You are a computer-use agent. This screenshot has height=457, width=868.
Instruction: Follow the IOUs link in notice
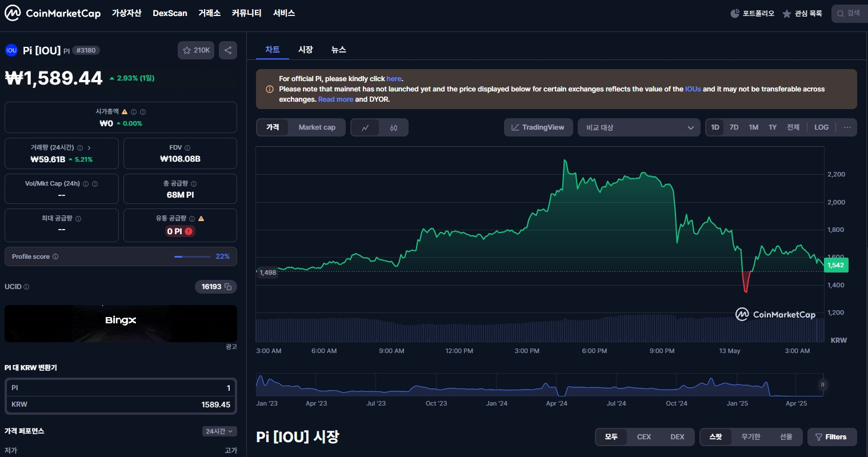click(693, 89)
